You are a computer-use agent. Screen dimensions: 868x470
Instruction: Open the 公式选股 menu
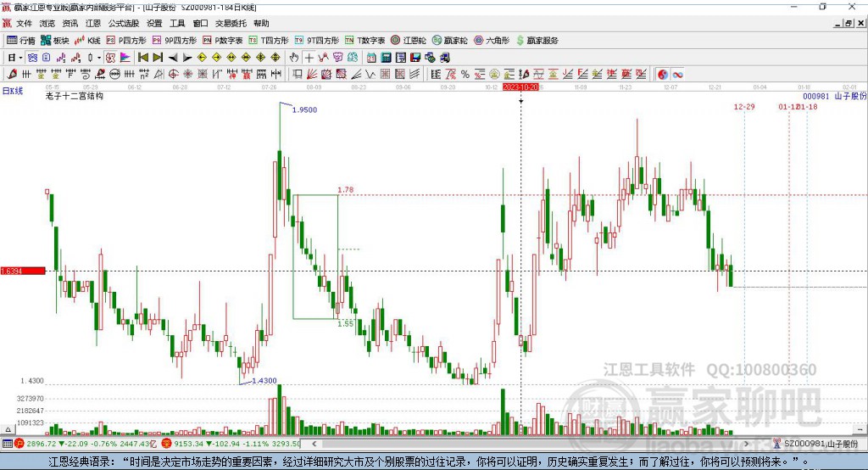pos(124,23)
